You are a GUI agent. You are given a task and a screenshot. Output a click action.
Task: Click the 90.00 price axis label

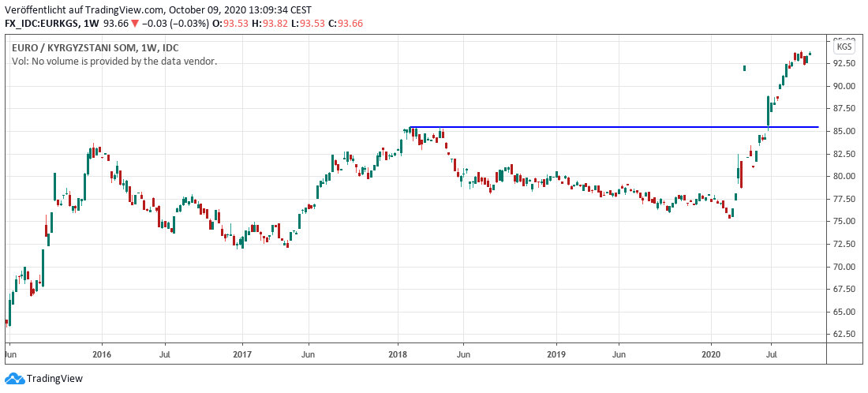click(x=844, y=86)
